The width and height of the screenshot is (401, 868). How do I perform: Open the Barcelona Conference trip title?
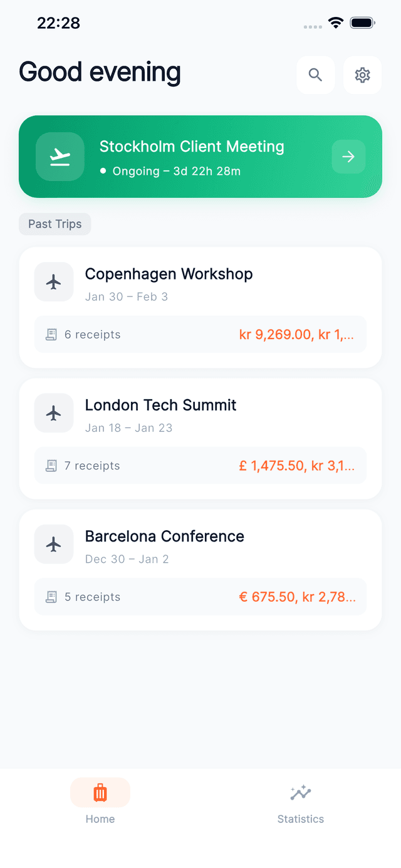(x=165, y=536)
